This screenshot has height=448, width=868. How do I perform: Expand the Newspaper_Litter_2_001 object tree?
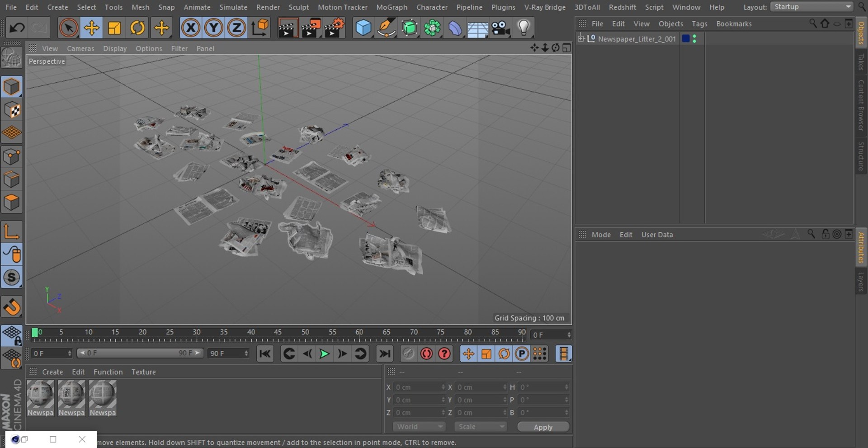(581, 38)
